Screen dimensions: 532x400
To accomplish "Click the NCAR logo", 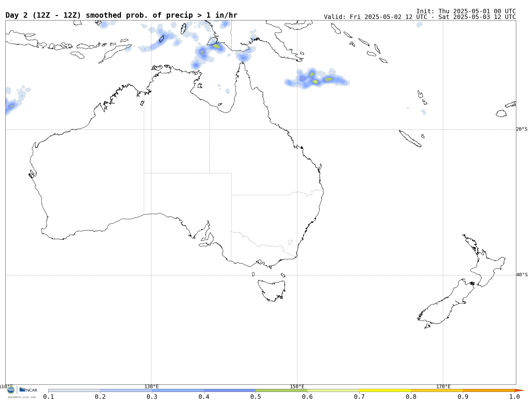I will tap(28, 390).
